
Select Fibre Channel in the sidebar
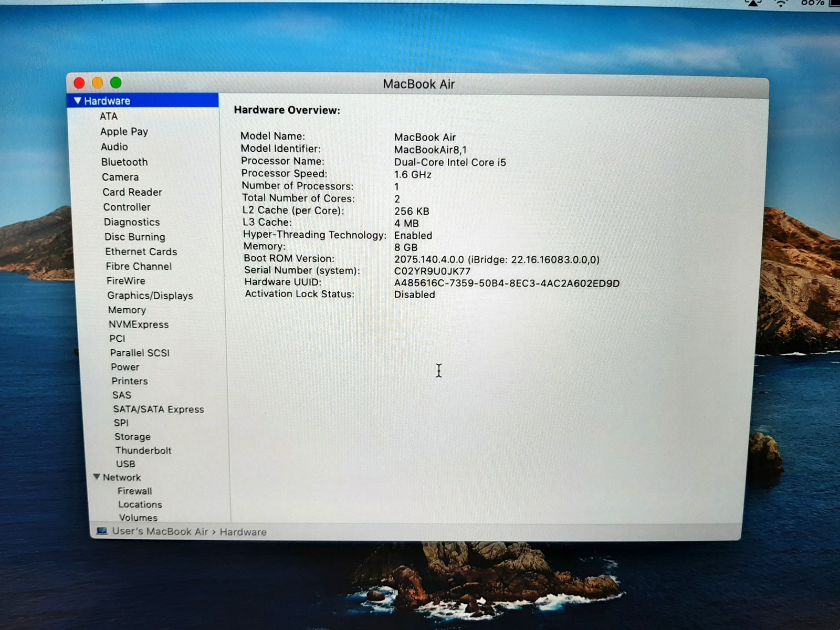(x=139, y=266)
